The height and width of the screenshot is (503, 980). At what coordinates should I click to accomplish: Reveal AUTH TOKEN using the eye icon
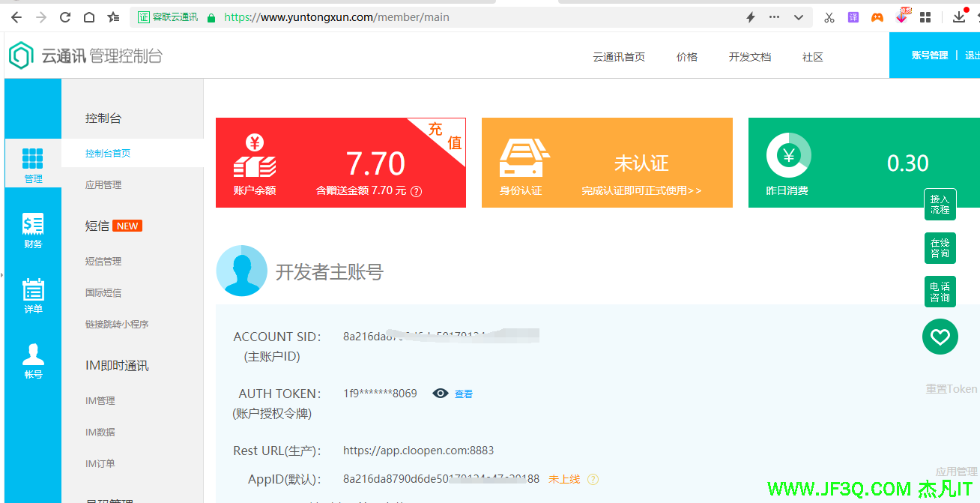click(x=441, y=394)
